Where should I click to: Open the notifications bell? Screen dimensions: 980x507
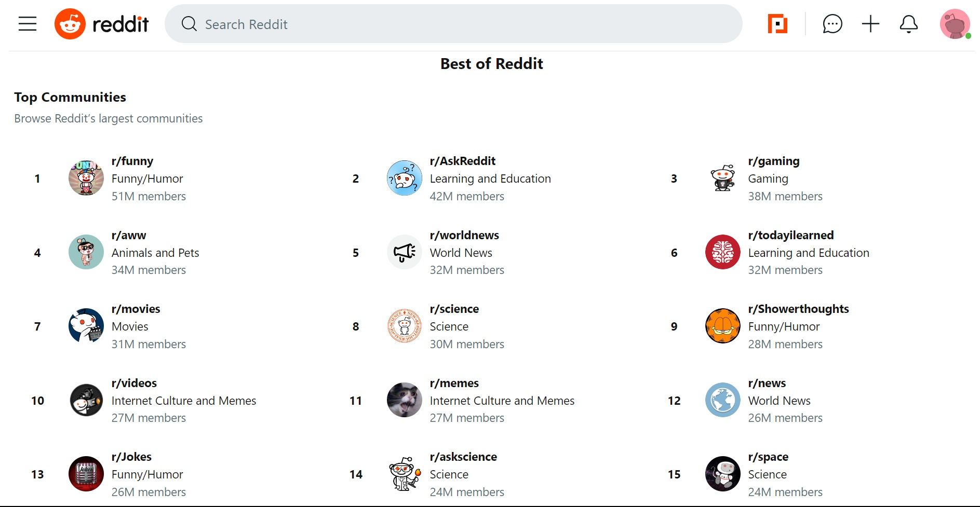(x=908, y=24)
